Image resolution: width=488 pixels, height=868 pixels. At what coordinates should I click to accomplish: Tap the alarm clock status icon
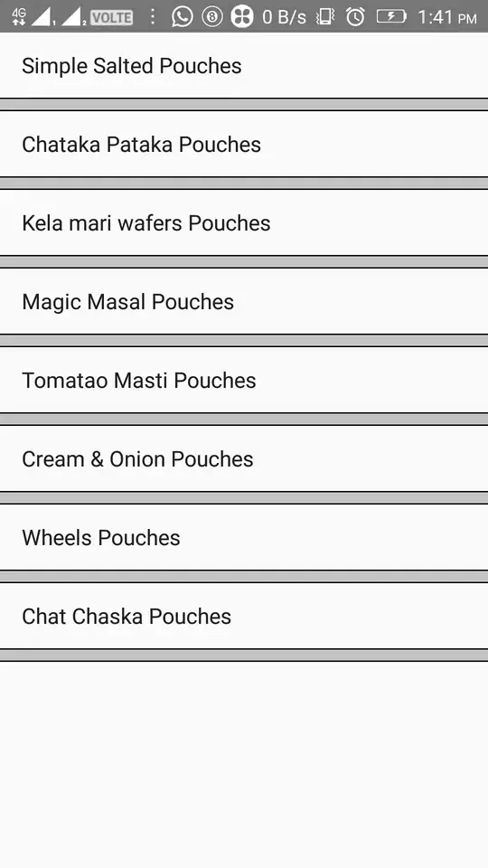tap(355, 16)
